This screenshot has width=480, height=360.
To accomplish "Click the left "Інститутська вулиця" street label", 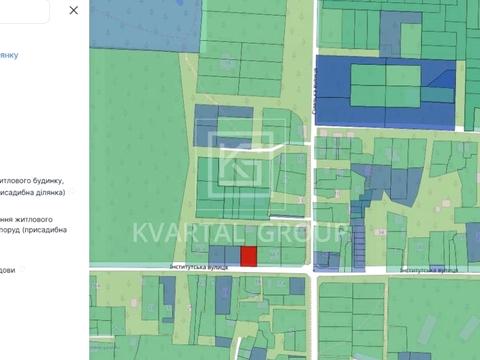I will (x=199, y=267).
